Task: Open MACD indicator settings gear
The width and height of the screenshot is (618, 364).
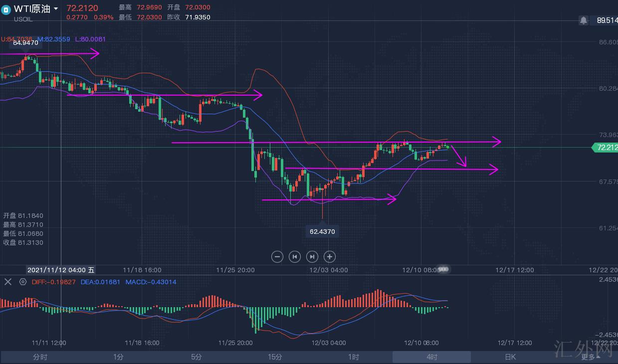Action: click(23, 282)
